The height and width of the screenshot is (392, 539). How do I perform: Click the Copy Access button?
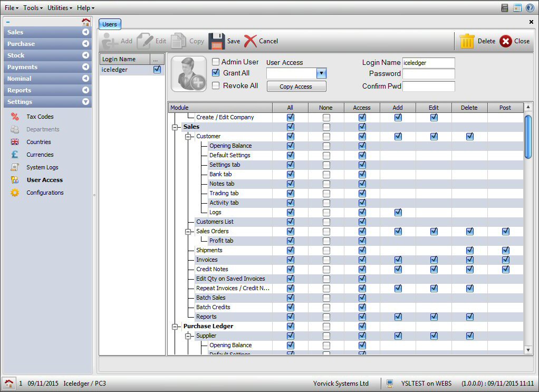296,87
